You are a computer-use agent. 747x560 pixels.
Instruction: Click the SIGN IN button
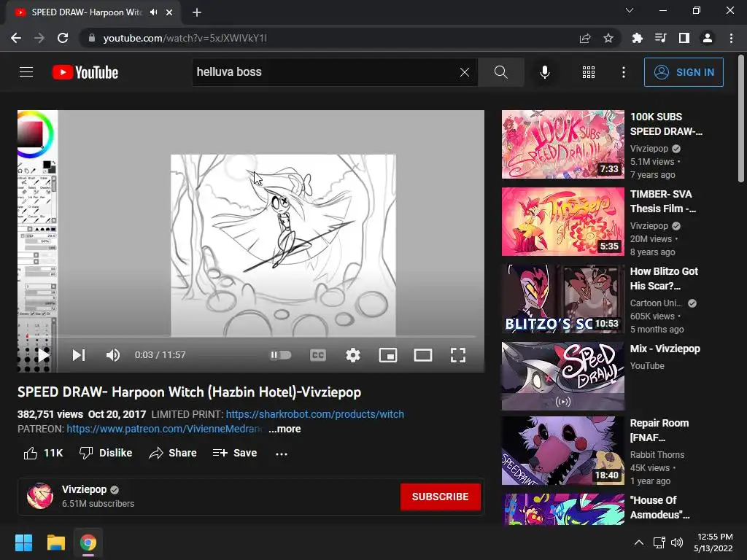coord(684,72)
